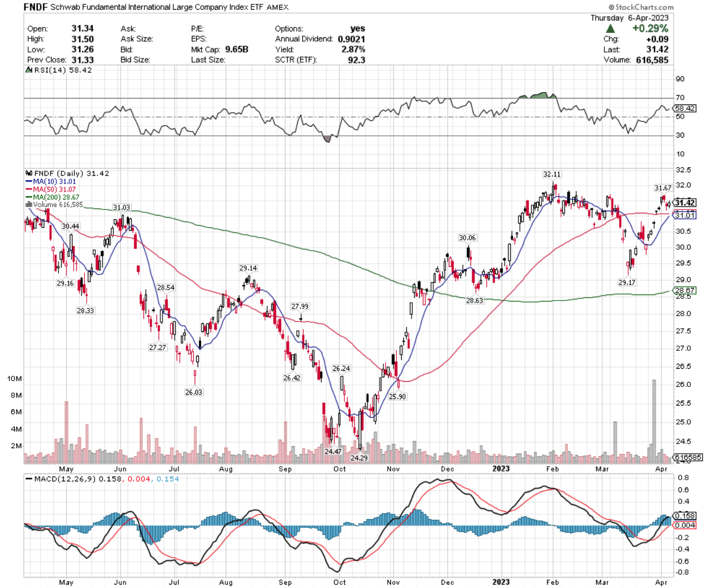Screen dimensions: 704x588
Task: Click the High value 31.50
Action: (82, 39)
